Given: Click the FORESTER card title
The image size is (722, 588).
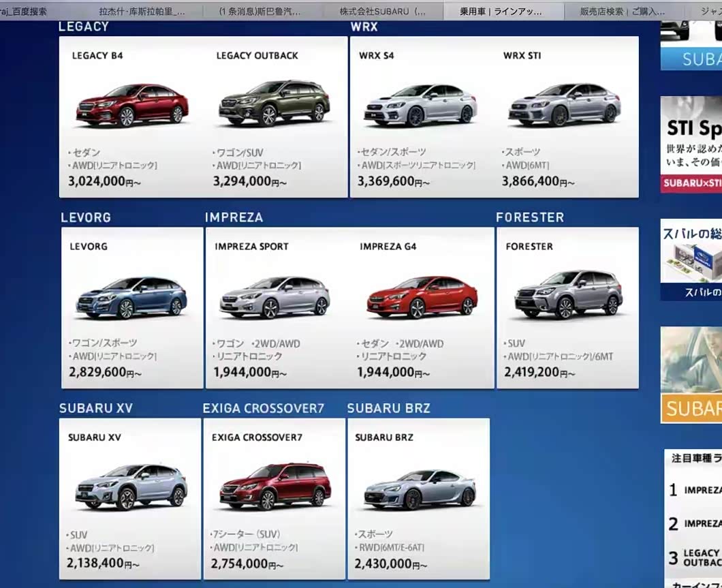Looking at the screenshot, I should (529, 247).
